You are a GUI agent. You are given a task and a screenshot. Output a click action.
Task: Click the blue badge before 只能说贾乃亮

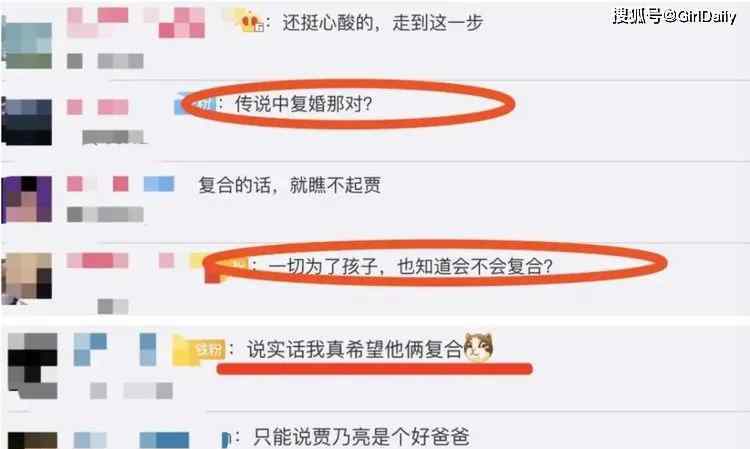tap(226, 438)
